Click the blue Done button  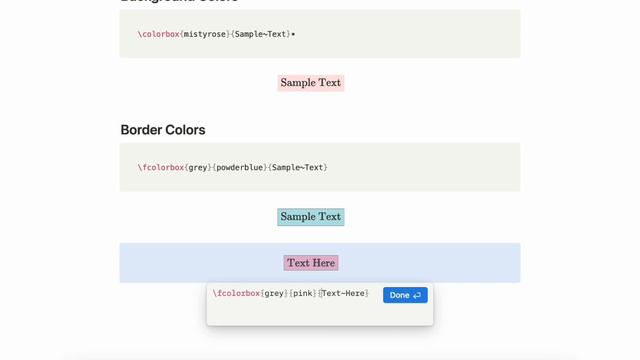tap(405, 295)
